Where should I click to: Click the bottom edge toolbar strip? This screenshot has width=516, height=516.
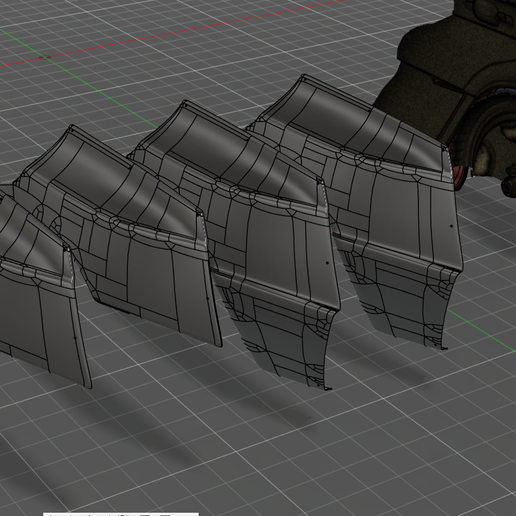(x=121, y=514)
